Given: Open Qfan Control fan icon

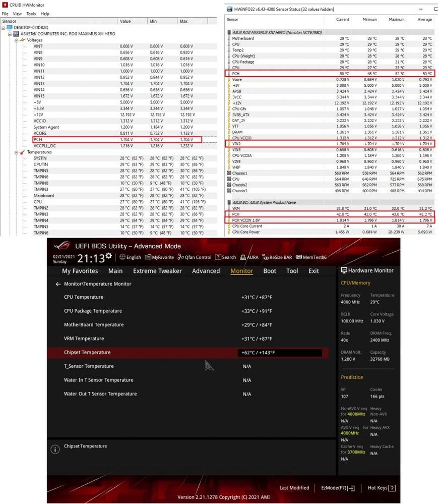Looking at the screenshot, I should tap(181, 257).
